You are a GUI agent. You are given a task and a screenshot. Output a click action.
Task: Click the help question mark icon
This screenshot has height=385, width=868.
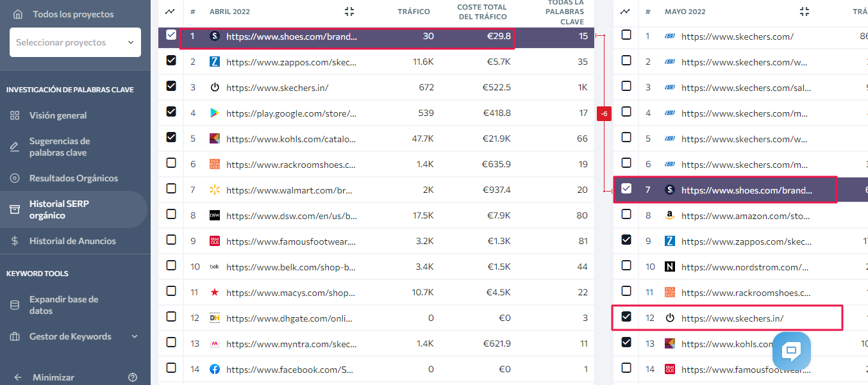[x=133, y=377]
